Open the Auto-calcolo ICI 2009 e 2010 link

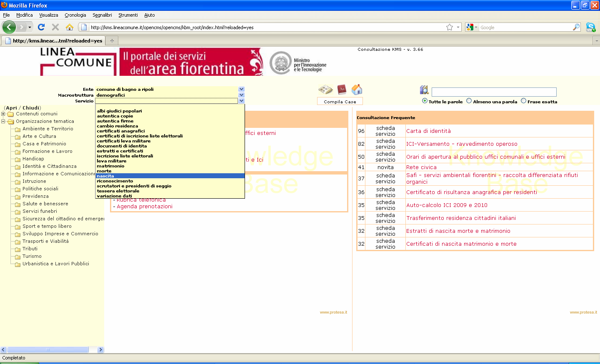tap(447, 205)
